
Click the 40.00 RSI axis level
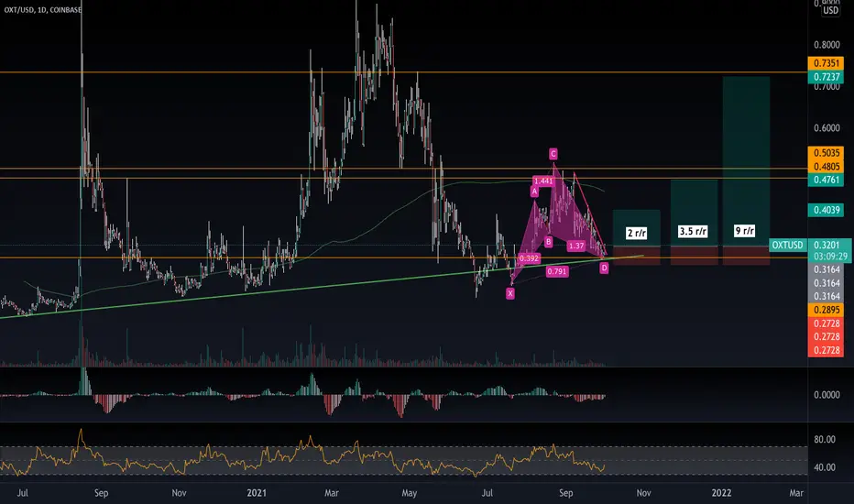click(x=824, y=467)
